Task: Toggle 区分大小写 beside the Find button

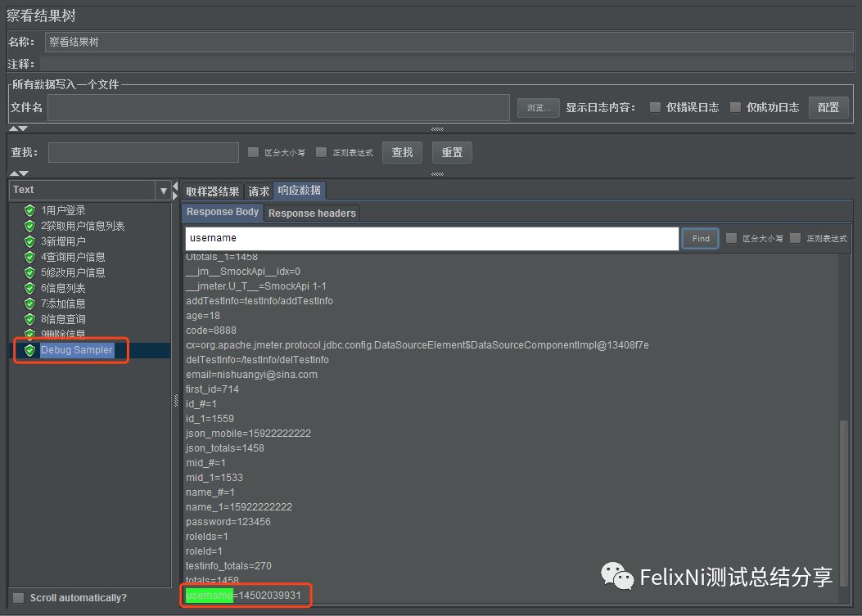Action: click(731, 238)
